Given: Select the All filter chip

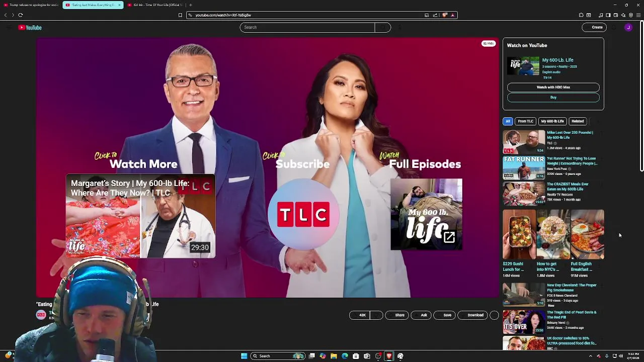Looking at the screenshot, I should pyautogui.click(x=508, y=121).
